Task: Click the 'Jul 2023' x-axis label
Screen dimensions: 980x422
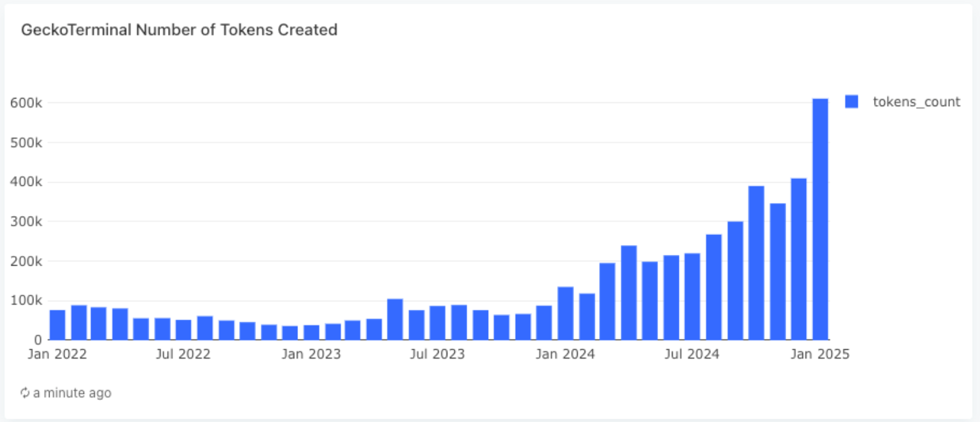Action: [x=437, y=354]
